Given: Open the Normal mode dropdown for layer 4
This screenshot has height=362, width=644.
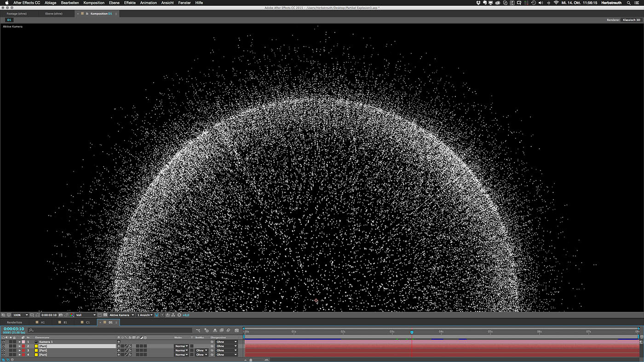Looking at the screenshot, I should click(181, 355).
